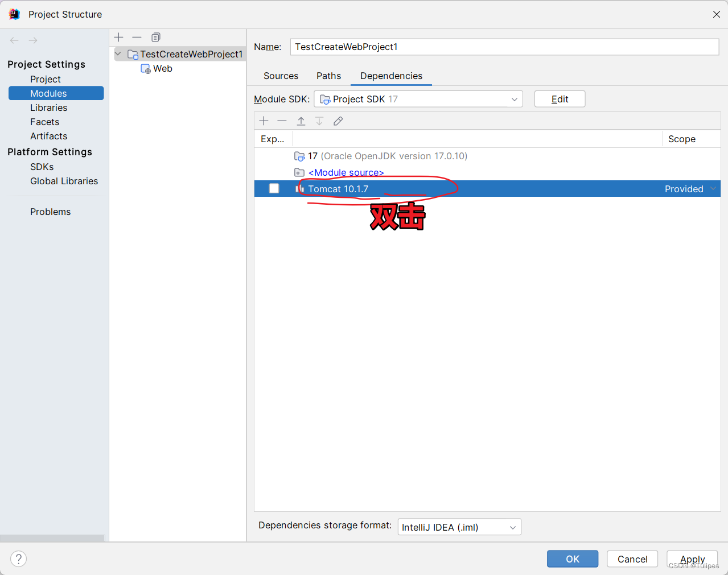The width and height of the screenshot is (728, 575).
Task: Click the Edit SDK button
Action: [x=560, y=99]
